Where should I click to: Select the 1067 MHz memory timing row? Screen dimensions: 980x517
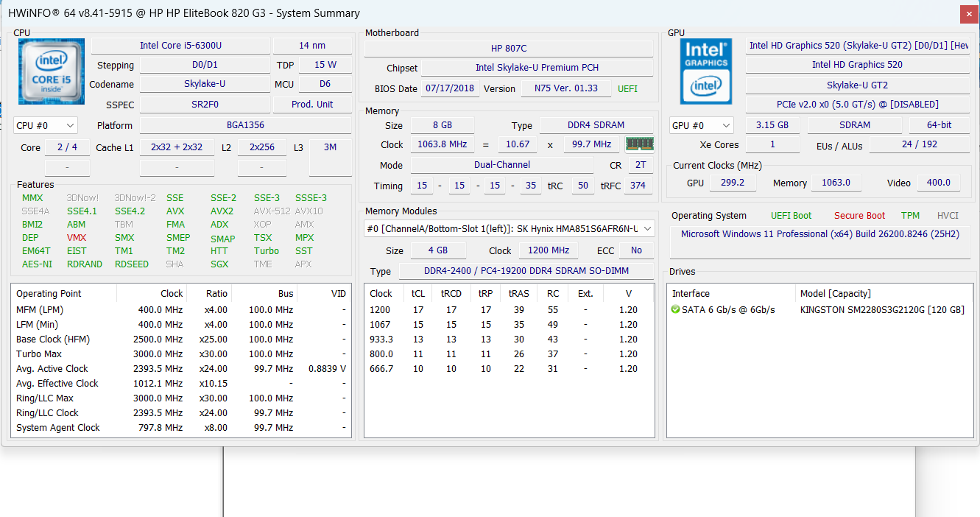(509, 325)
